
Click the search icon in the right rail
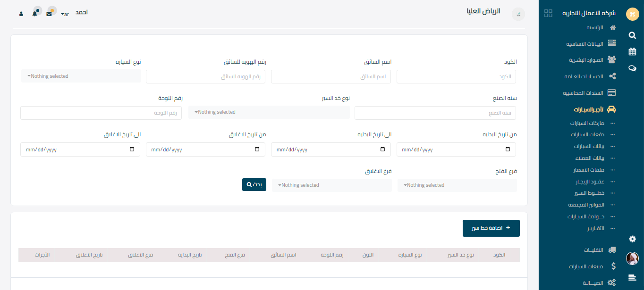pyautogui.click(x=632, y=35)
